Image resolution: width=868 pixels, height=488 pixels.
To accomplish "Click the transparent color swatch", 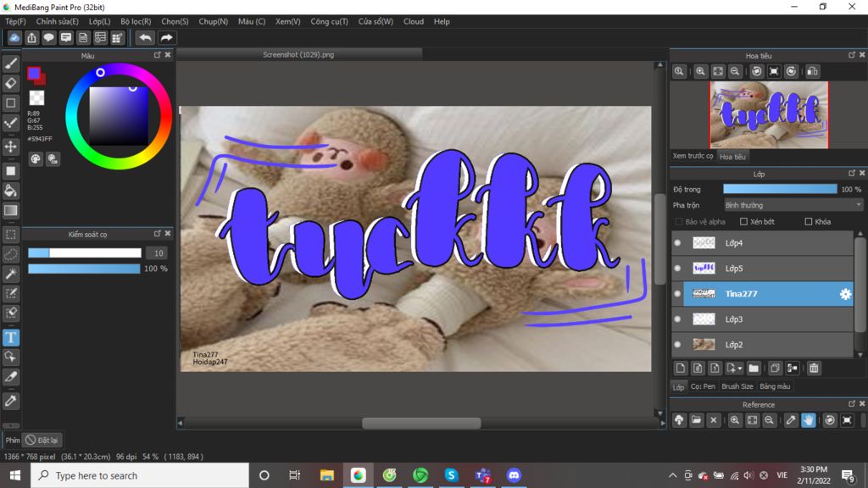I will tap(36, 98).
